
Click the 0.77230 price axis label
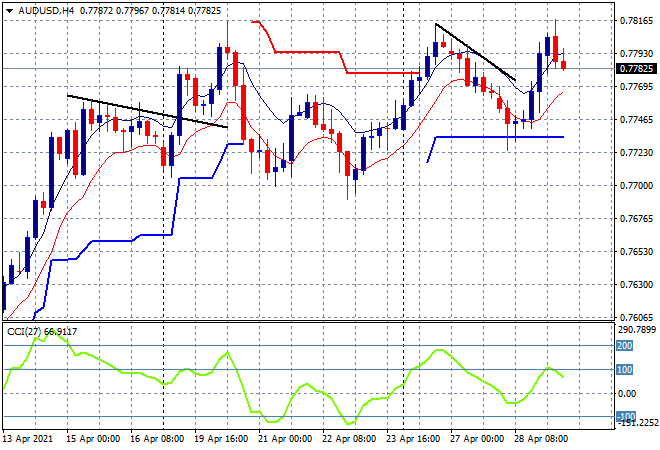(x=636, y=152)
